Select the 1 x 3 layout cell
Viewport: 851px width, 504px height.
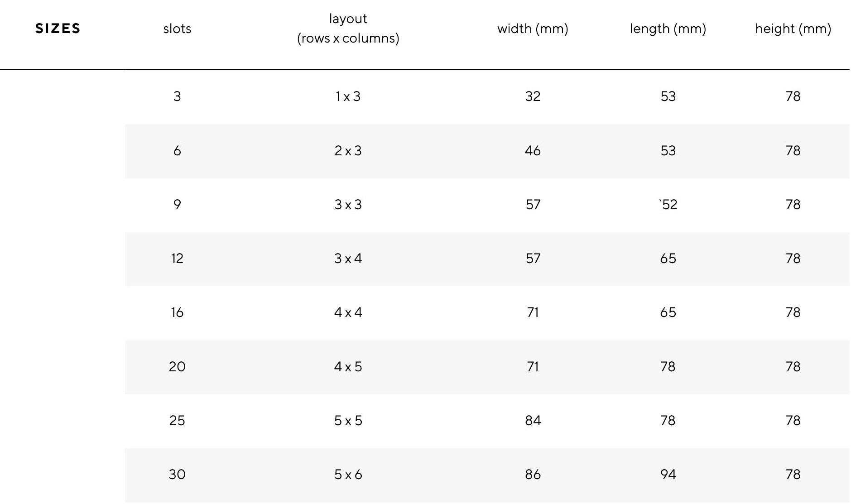348,96
